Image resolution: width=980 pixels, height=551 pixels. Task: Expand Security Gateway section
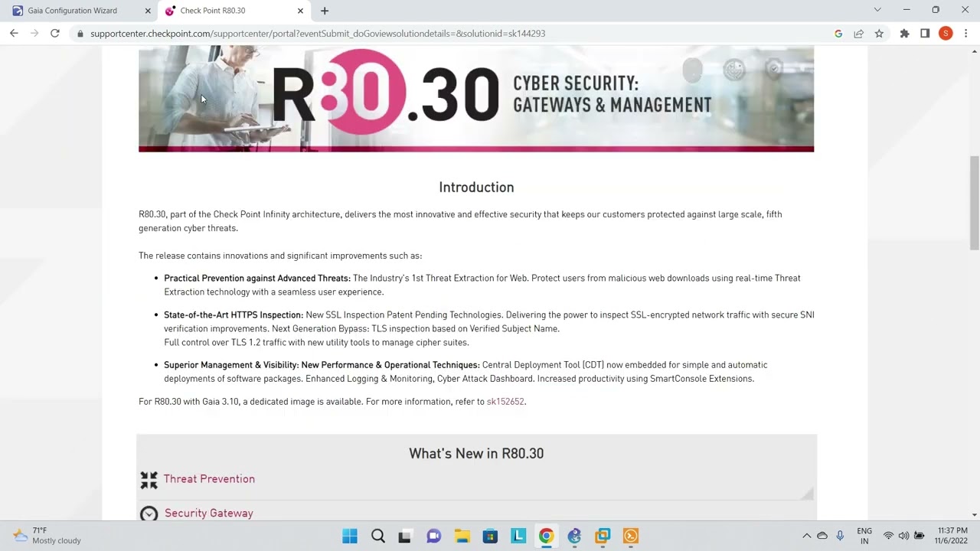[x=208, y=514]
